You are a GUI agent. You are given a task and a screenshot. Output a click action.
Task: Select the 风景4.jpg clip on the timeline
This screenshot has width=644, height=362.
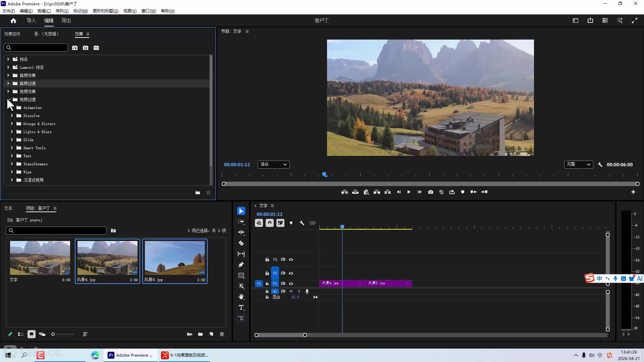pyautogui.click(x=342, y=284)
